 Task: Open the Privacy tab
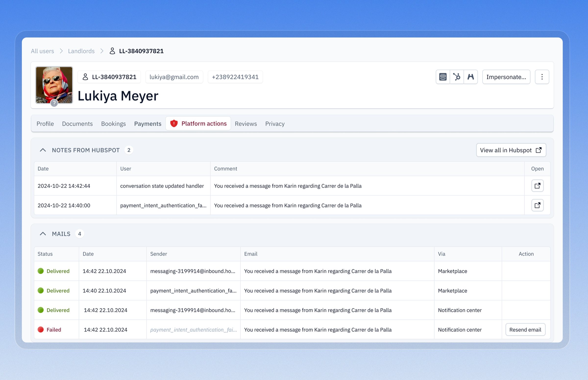[x=275, y=124]
